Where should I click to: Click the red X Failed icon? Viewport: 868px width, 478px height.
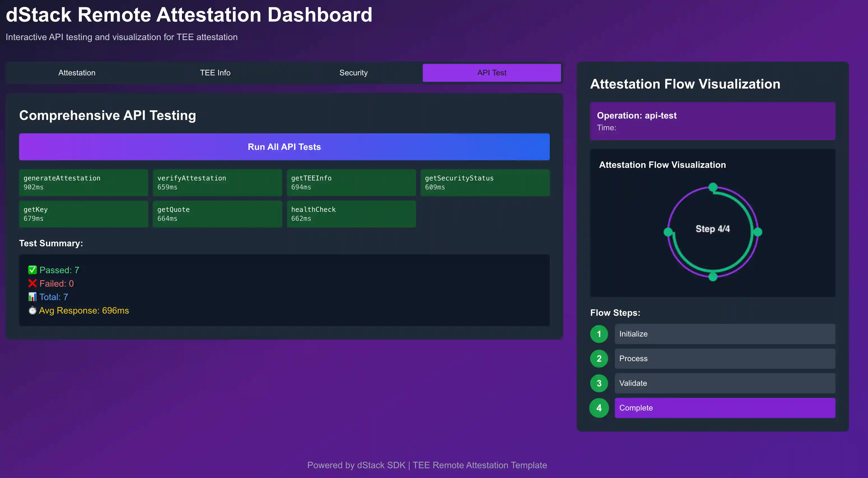click(x=32, y=283)
